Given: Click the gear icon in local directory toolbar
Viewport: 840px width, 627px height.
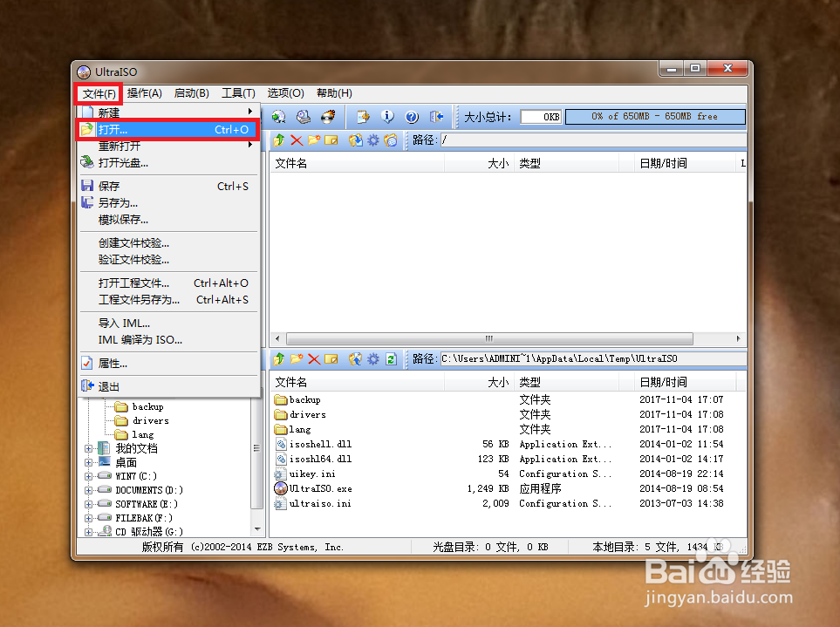Looking at the screenshot, I should [x=372, y=358].
